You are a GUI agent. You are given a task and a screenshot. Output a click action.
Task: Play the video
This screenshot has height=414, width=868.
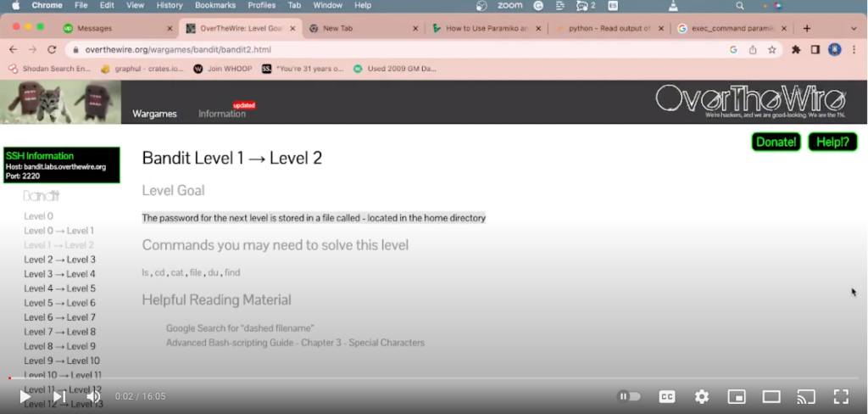click(25, 396)
